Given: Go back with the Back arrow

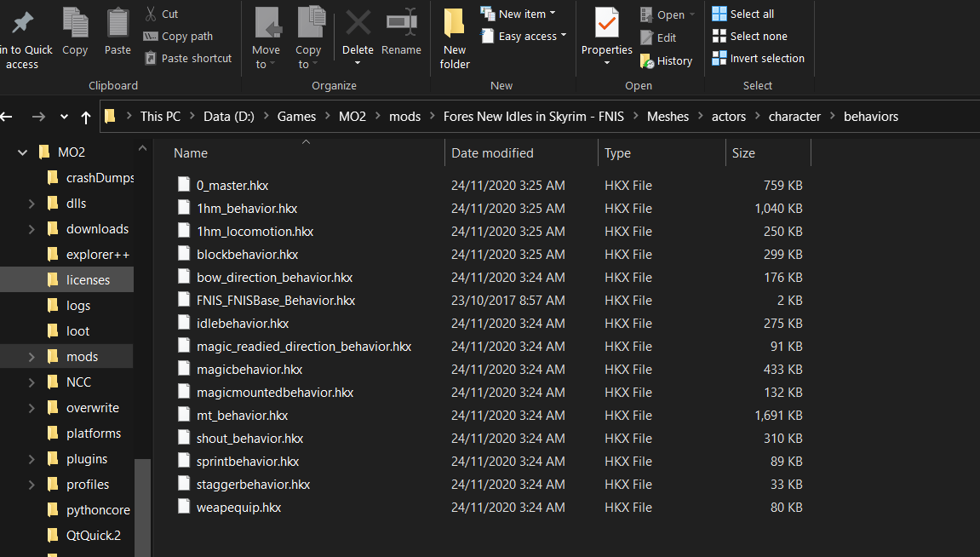Looking at the screenshot, I should click(7, 117).
